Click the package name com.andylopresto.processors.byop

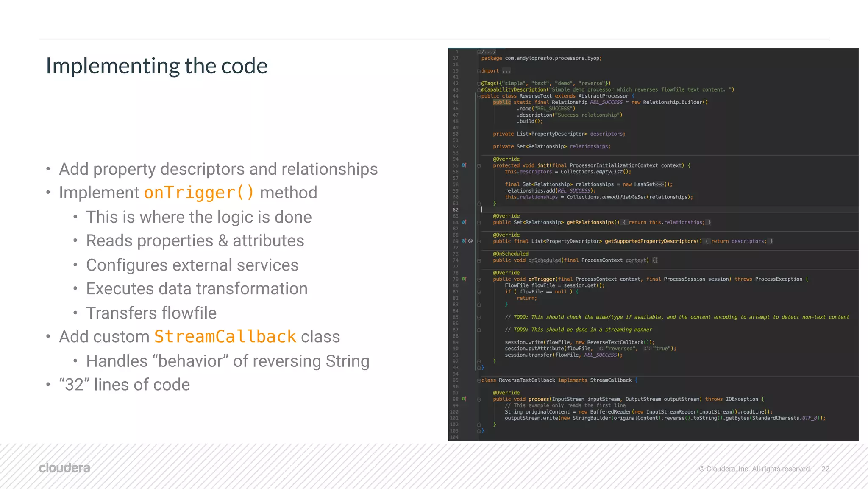click(552, 58)
